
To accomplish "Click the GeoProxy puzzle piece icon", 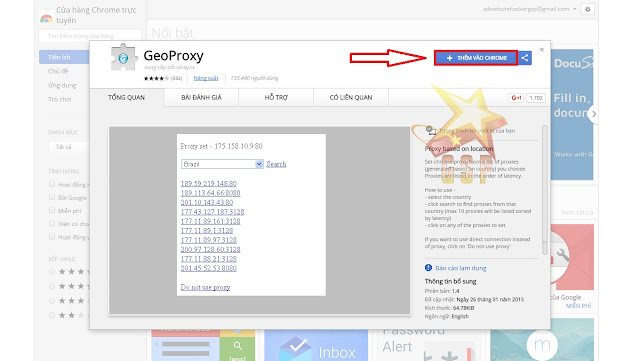I will [x=123, y=58].
